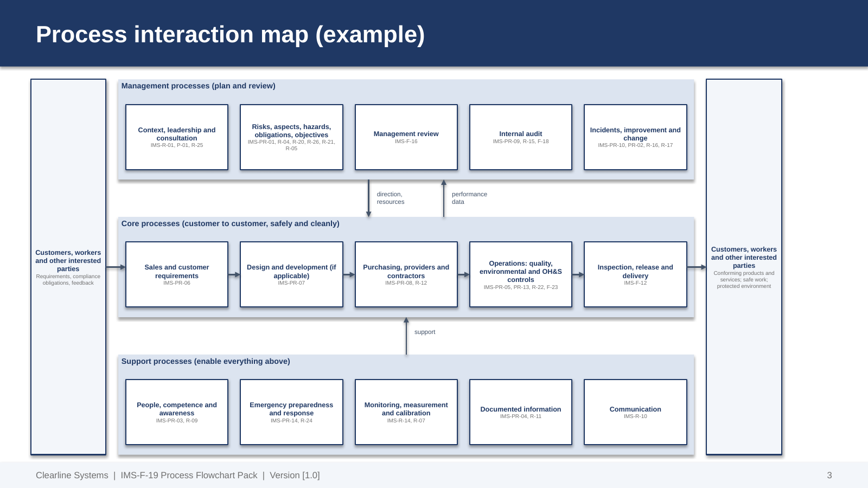Select the Requirements, compliance obligations, feedback panel
Viewport: 868px width, 488px height.
coord(68,267)
